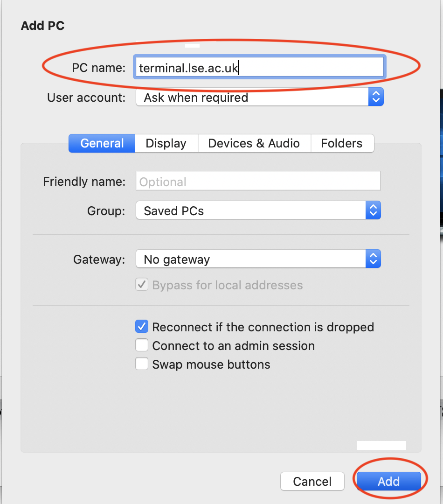Image resolution: width=443 pixels, height=504 pixels.
Task: Switch to the General tab
Action: 102,143
